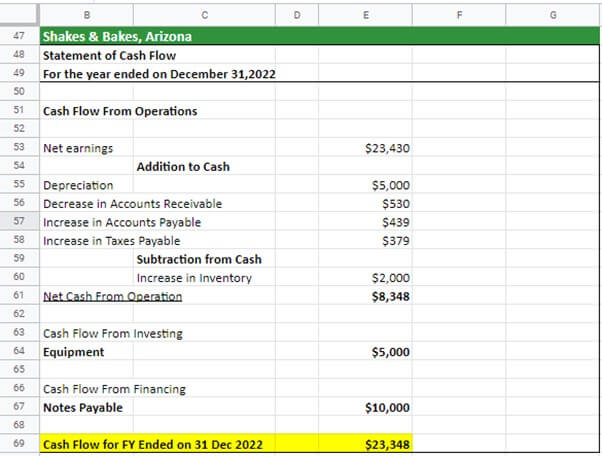
Task: Select the 'Increase in Inventory' cell
Action: point(204,277)
